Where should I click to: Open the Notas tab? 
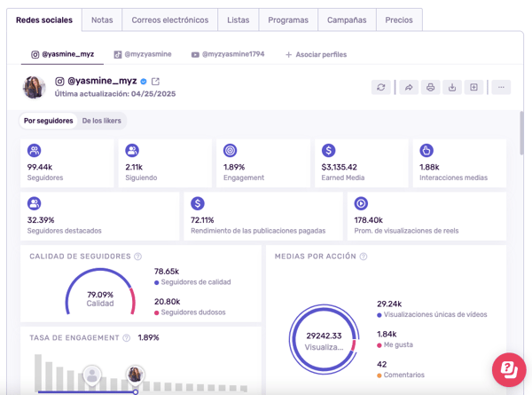click(x=102, y=20)
